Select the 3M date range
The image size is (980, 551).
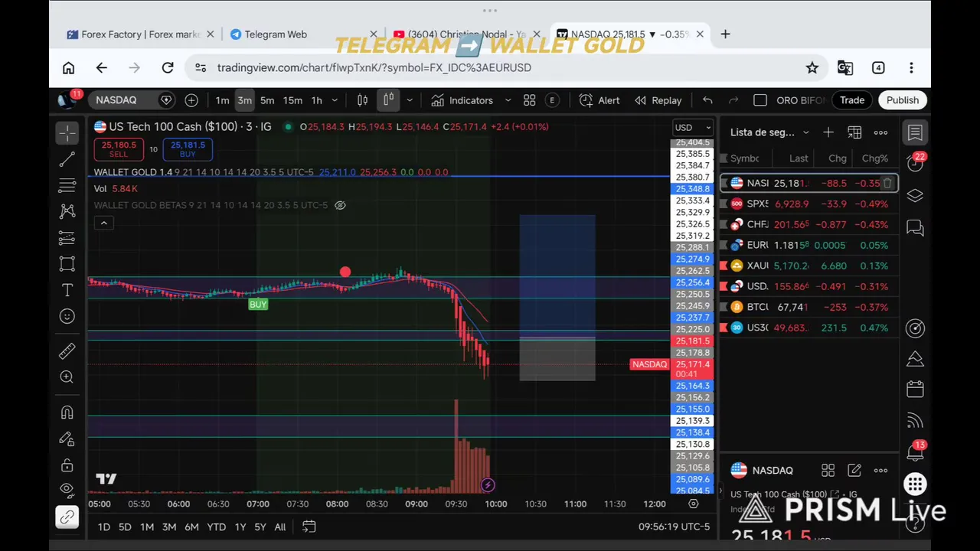(169, 527)
